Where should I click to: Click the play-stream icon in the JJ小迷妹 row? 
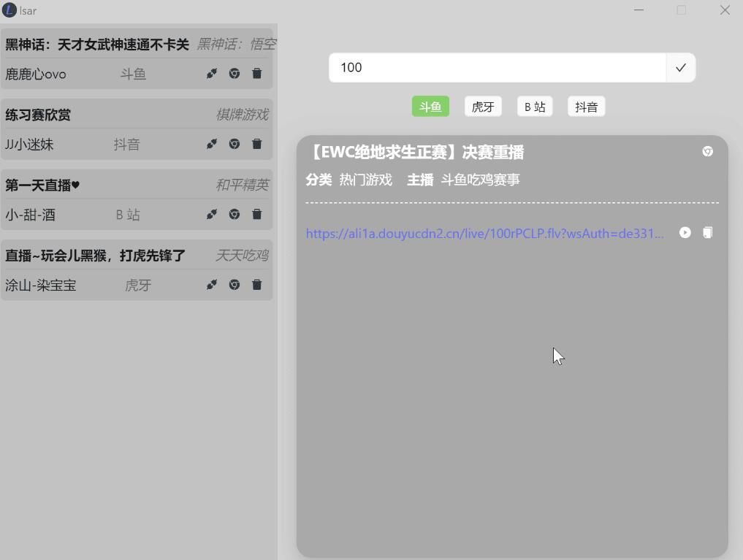[x=211, y=144]
